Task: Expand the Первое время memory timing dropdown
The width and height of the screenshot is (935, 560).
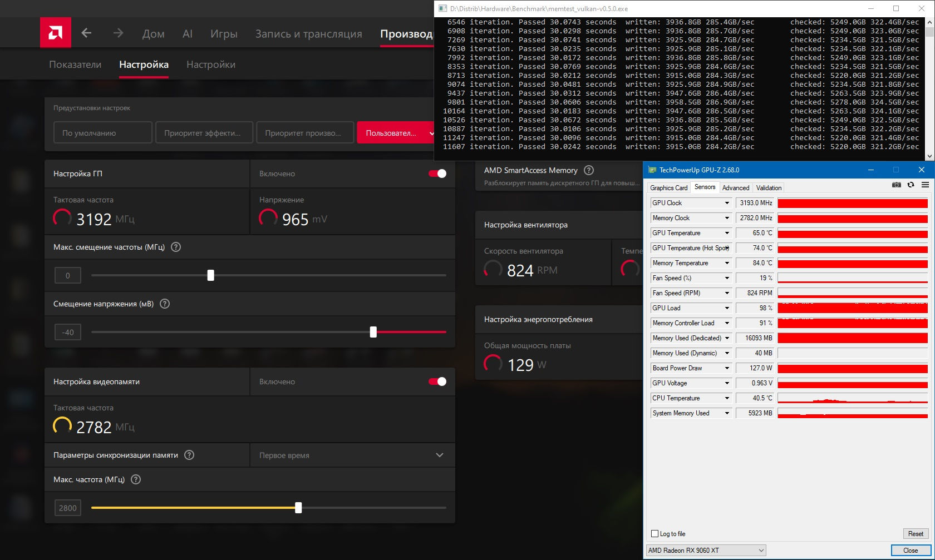Action: (352, 455)
